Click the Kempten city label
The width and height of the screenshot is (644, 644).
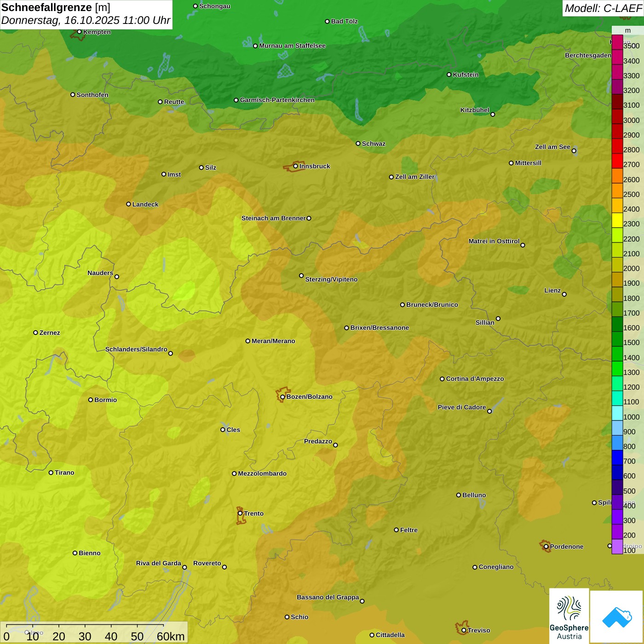click(97, 32)
